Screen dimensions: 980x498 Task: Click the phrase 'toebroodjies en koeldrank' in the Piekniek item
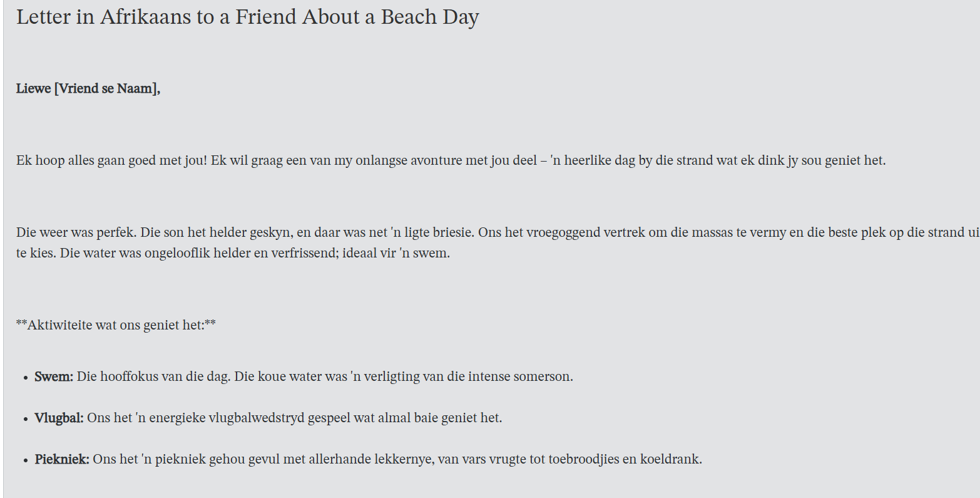point(625,459)
